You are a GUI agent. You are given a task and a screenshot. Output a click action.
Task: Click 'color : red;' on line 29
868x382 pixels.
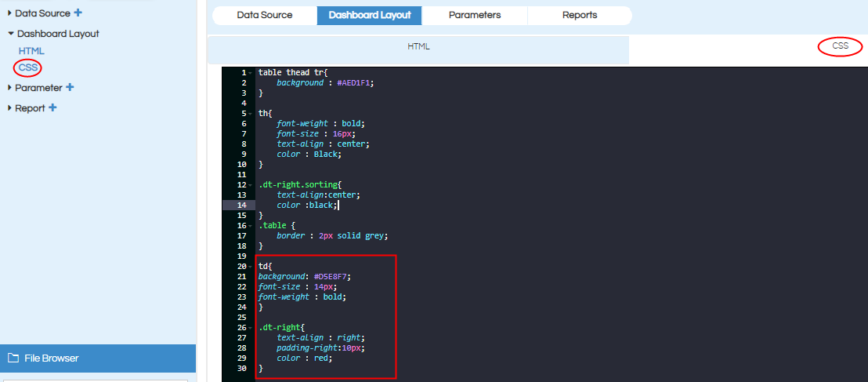[305, 358]
